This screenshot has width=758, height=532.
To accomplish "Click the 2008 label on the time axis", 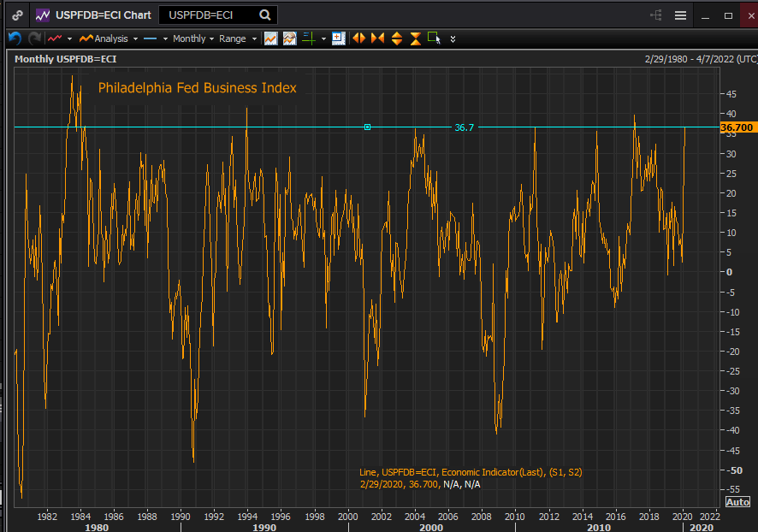I will point(482,517).
